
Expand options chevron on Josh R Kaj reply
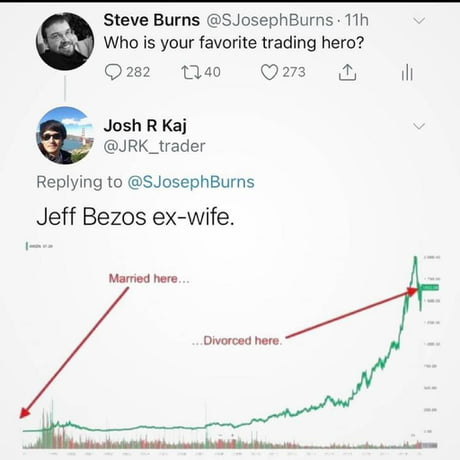[419, 126]
